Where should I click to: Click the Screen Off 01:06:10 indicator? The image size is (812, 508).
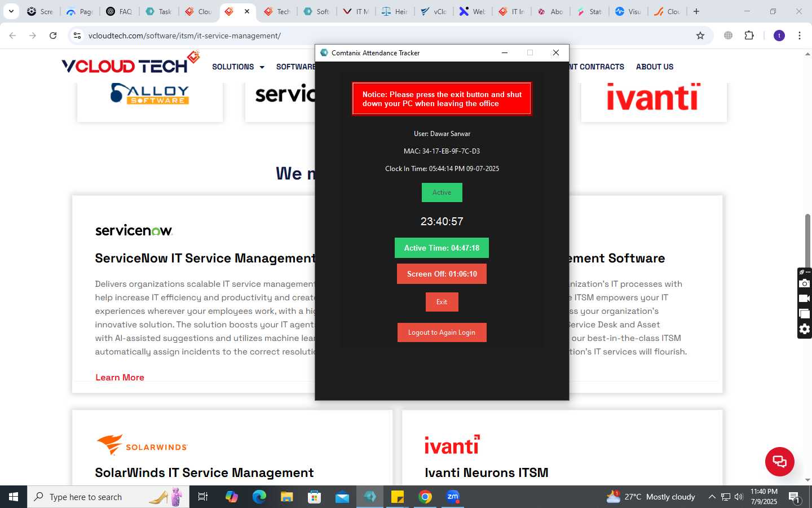[442, 274]
